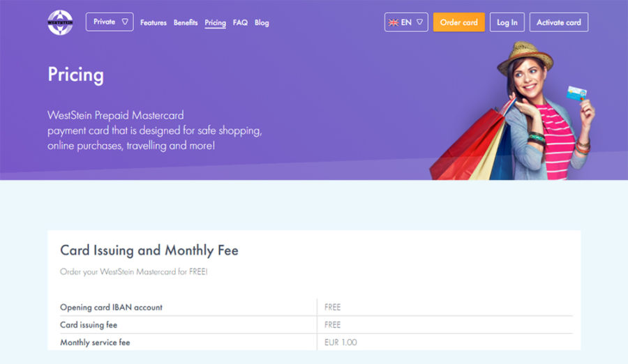Select the Pricing nav link

[x=216, y=23]
